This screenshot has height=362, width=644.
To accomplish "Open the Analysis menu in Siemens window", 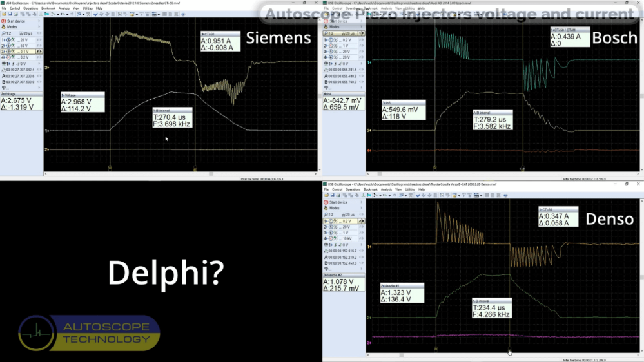I will coord(62,8).
